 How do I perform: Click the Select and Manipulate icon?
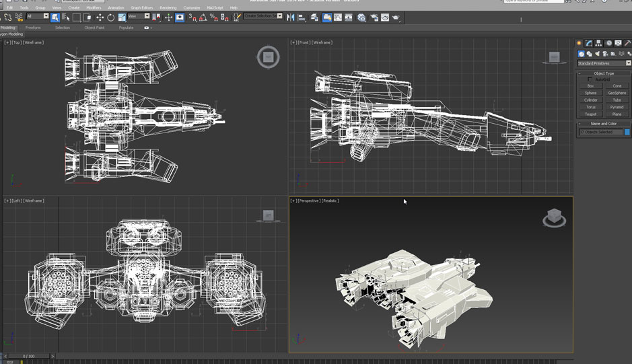click(168, 17)
